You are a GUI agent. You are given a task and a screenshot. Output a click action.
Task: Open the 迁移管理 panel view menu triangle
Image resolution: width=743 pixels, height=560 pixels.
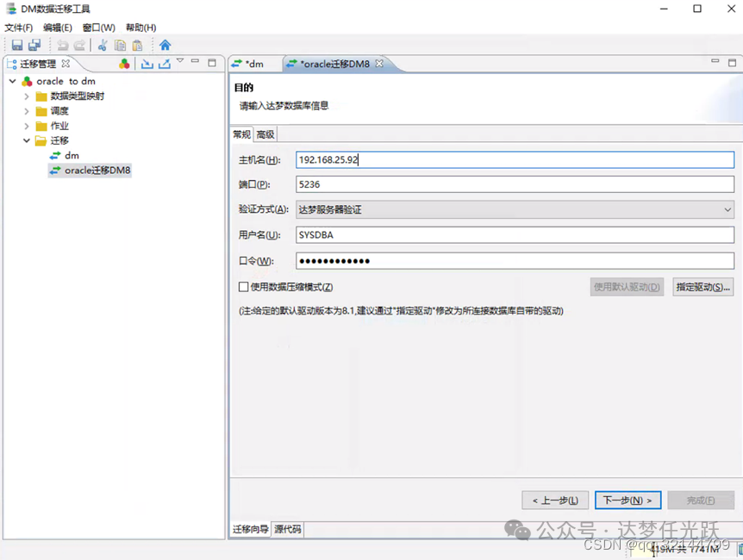pyautogui.click(x=180, y=60)
